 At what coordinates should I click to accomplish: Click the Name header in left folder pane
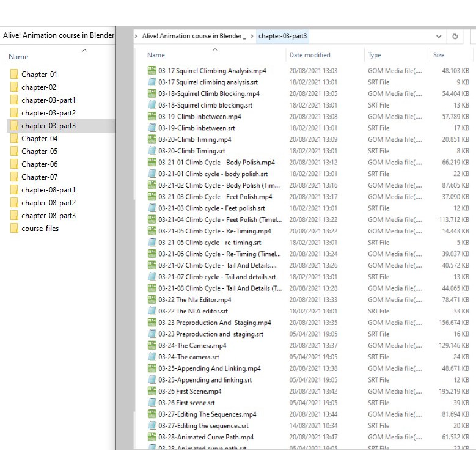(x=18, y=57)
